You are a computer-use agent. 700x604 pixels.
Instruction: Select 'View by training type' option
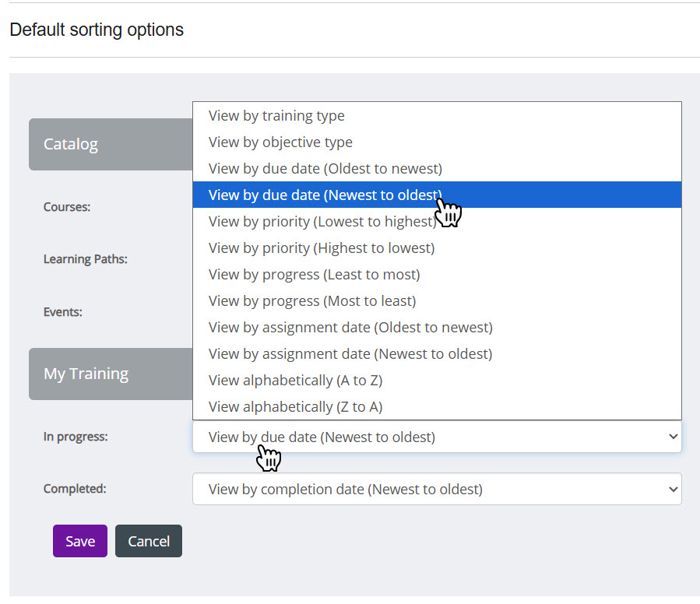(276, 116)
